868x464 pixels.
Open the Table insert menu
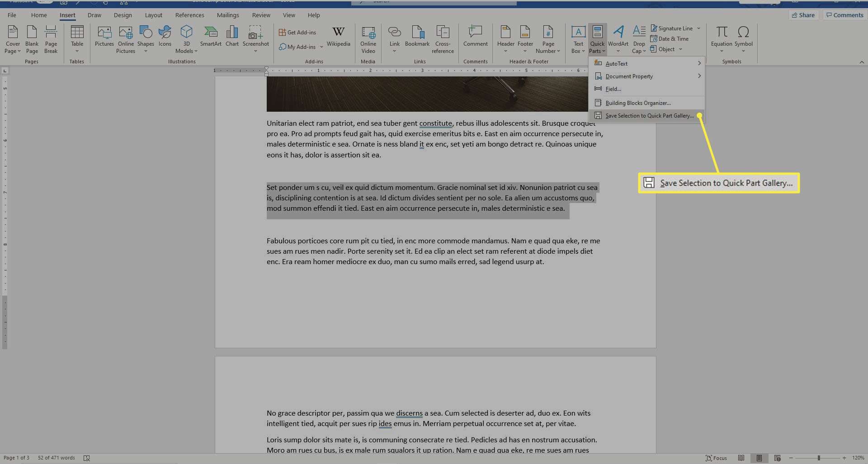click(77, 40)
